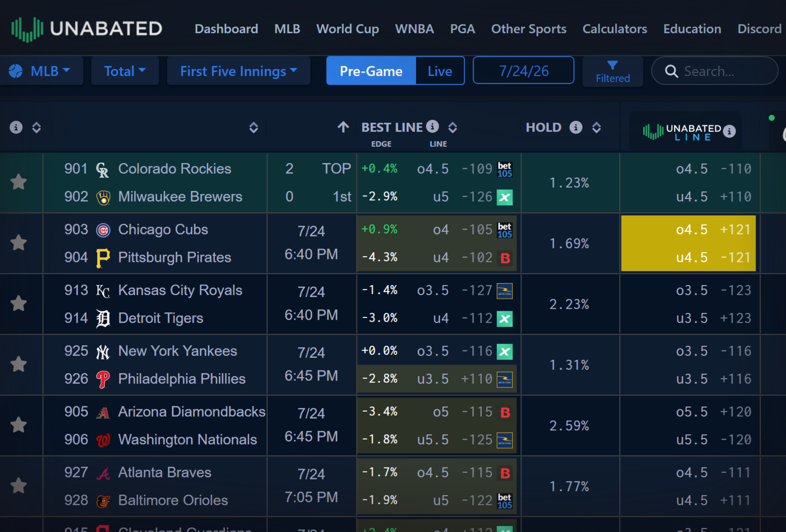Click the bet105 icon next to Orioles u5 -122
The width and height of the screenshot is (786, 532).
[x=504, y=501]
